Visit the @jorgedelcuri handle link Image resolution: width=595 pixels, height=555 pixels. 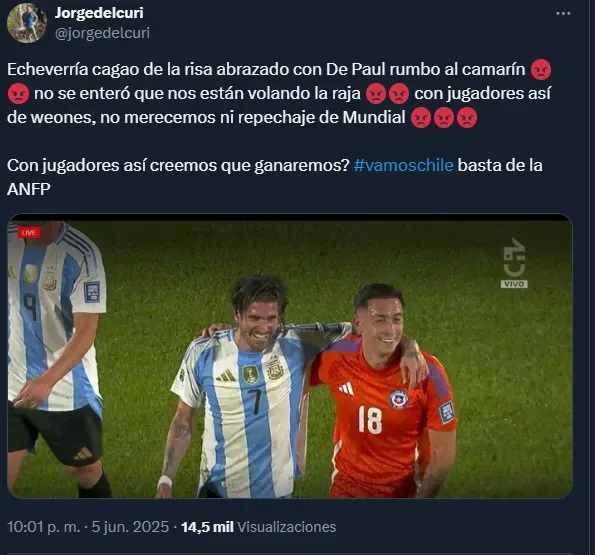click(x=102, y=33)
